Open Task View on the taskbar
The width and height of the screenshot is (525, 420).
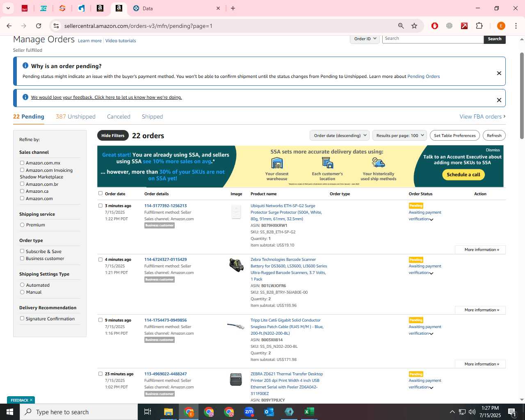148,412
